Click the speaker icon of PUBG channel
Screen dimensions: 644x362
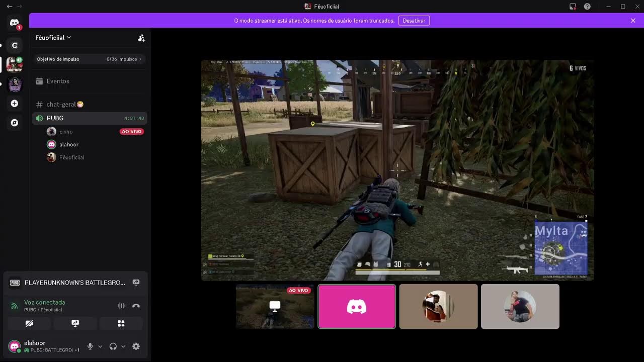click(39, 118)
